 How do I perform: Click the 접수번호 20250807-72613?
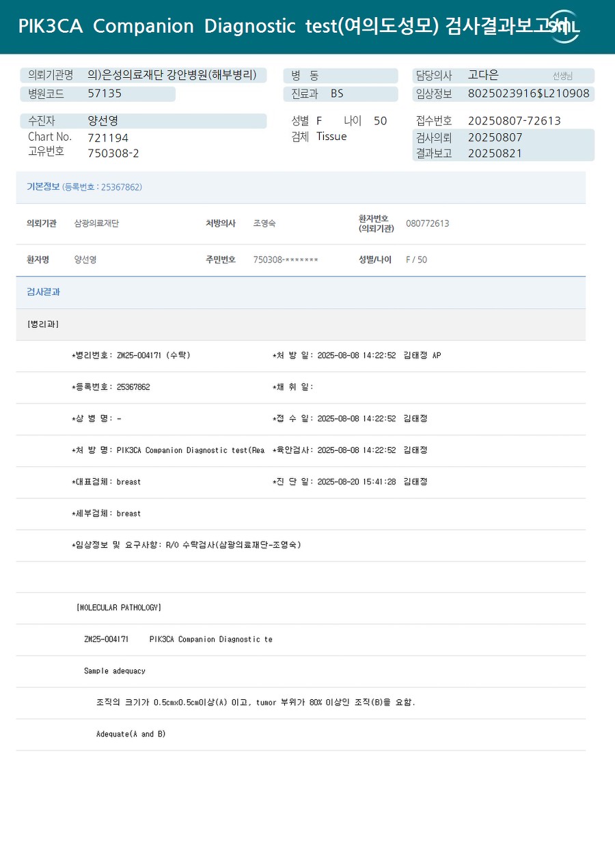pos(514,121)
